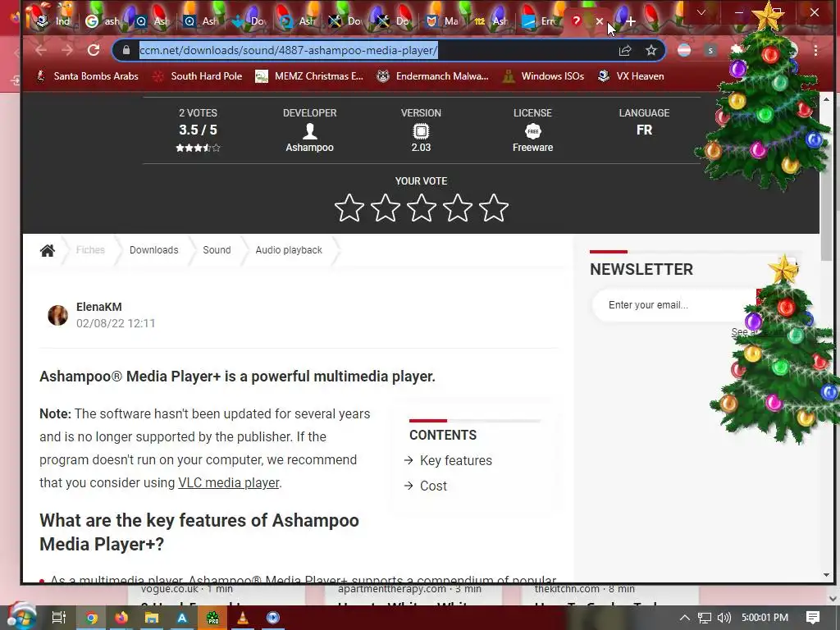This screenshot has width=840, height=630.
Task: Open Task View on the taskbar
Action: pos(59,618)
